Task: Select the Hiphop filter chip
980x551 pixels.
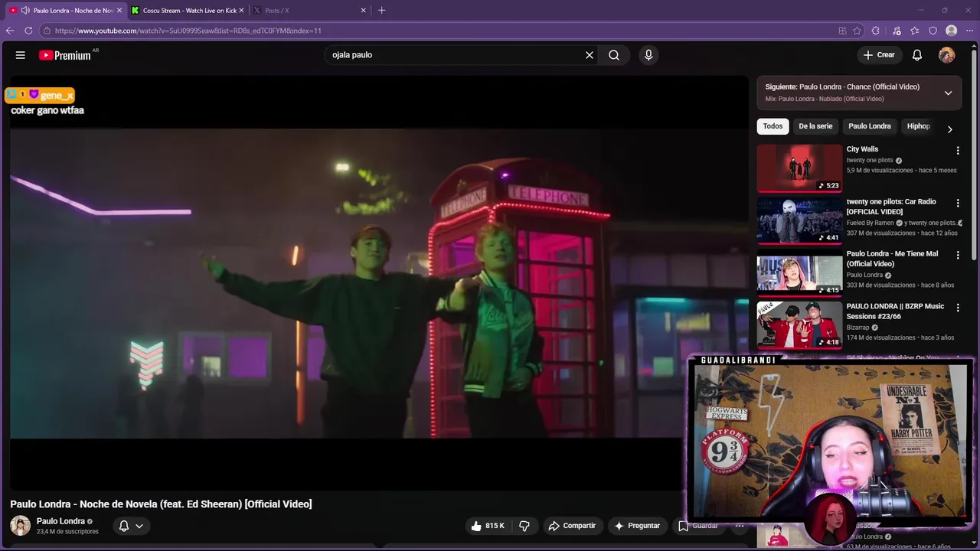Action: [x=918, y=126]
